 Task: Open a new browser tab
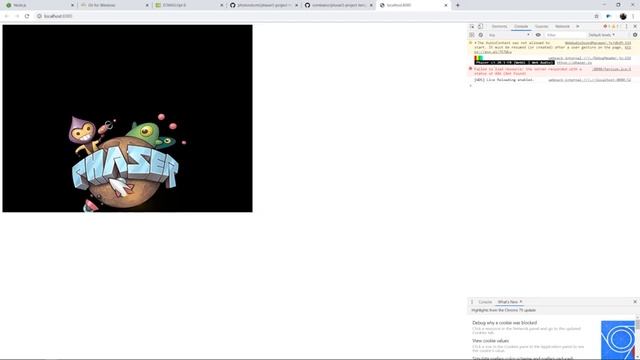pos(458,5)
